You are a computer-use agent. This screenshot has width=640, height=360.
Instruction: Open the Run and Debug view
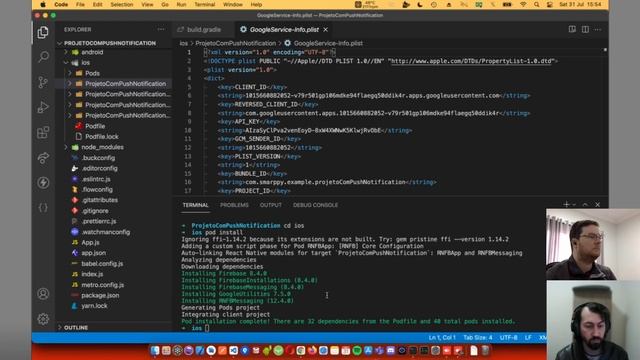pyautogui.click(x=43, y=107)
